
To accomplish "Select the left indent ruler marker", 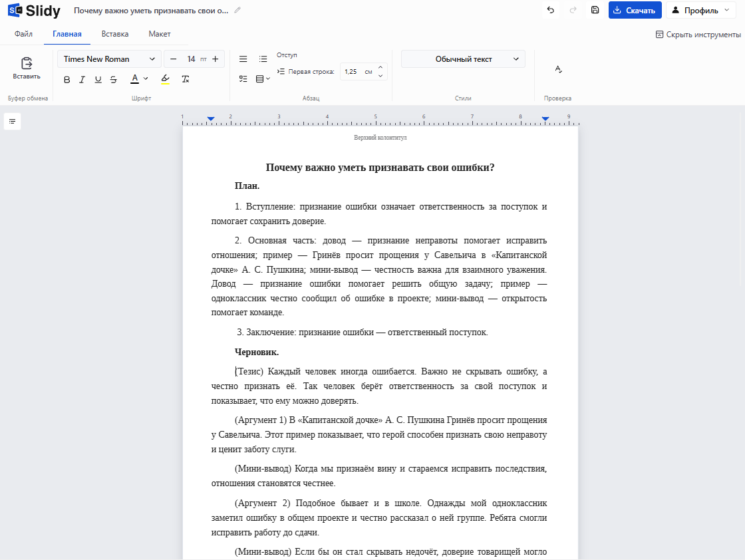I will pos(211,118).
